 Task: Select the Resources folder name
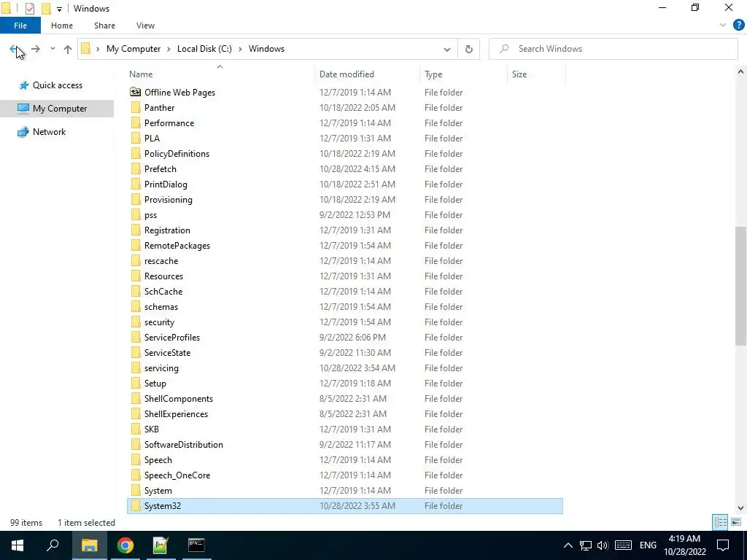click(163, 276)
